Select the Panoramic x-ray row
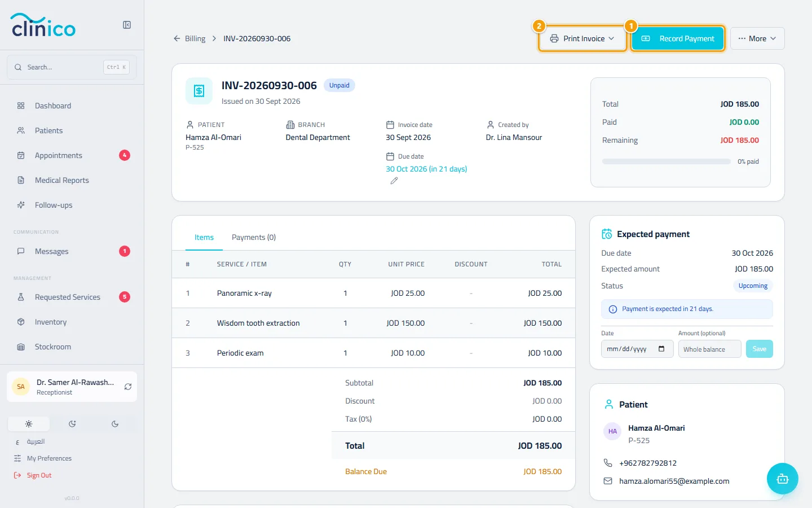 373,293
